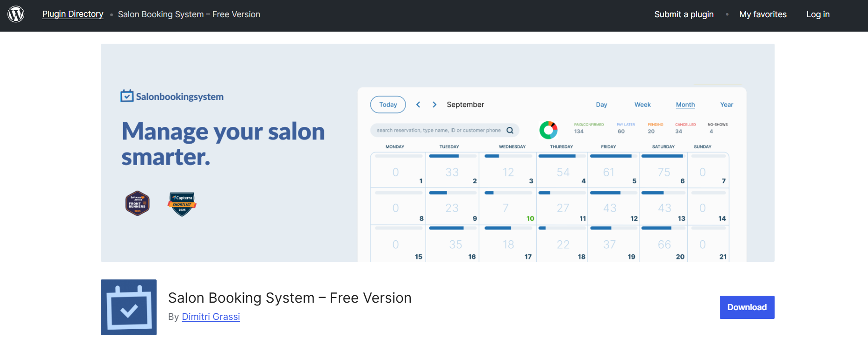Open author Dimitri Grassi's profile link
The width and height of the screenshot is (868, 345).
click(210, 317)
